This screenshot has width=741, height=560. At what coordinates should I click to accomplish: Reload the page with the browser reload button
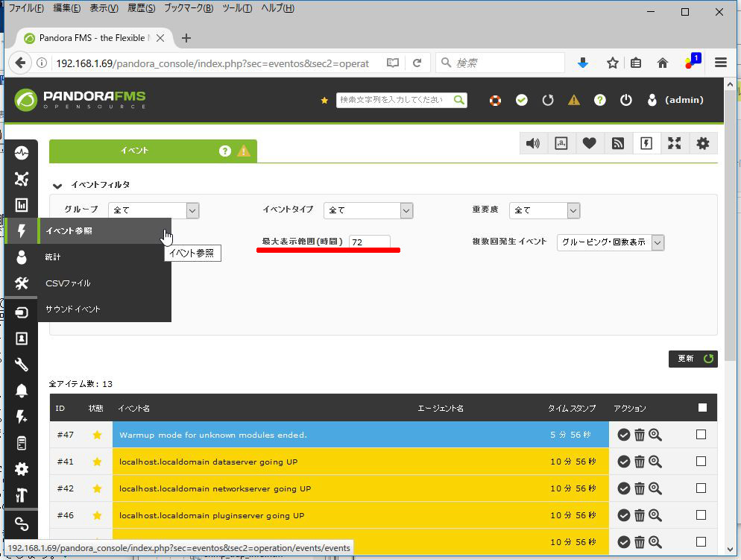417,63
